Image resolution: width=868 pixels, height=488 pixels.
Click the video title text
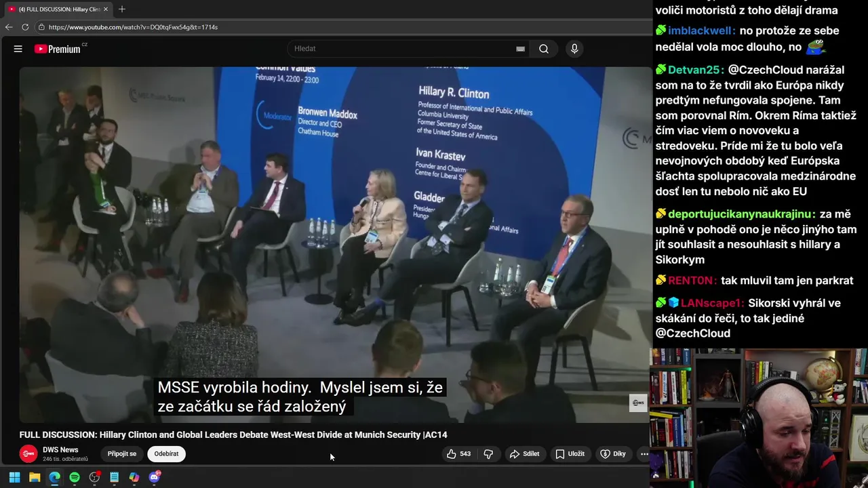(x=233, y=435)
